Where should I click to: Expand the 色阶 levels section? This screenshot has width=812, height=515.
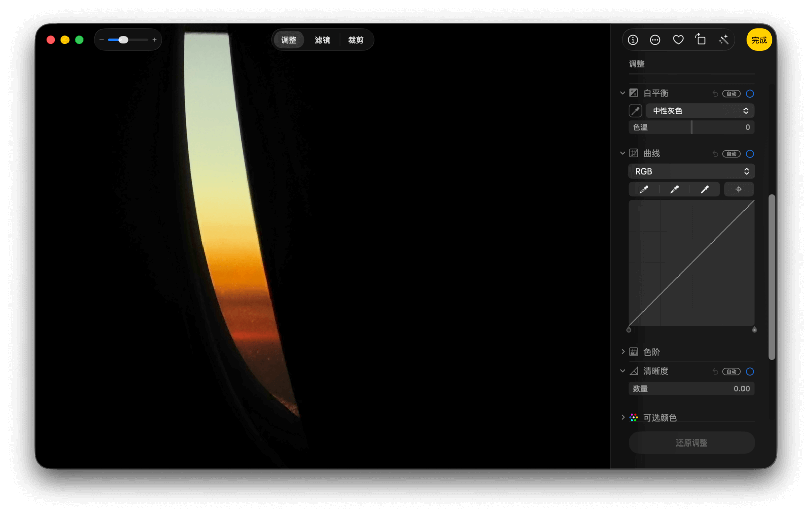pos(623,352)
